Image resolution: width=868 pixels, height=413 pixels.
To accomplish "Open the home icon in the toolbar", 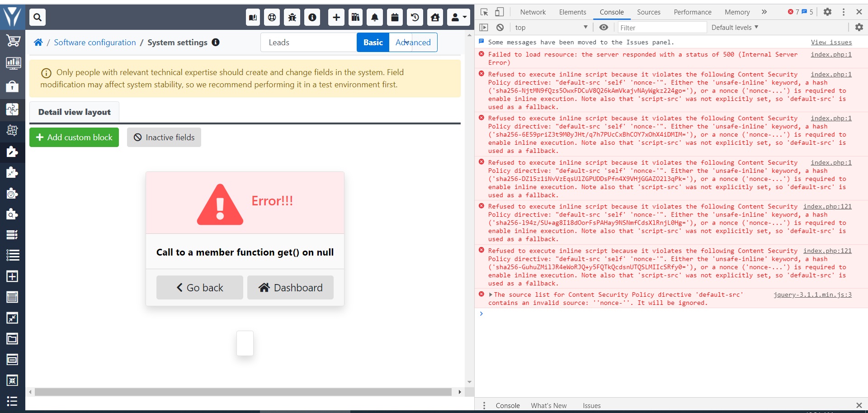I will (x=435, y=17).
